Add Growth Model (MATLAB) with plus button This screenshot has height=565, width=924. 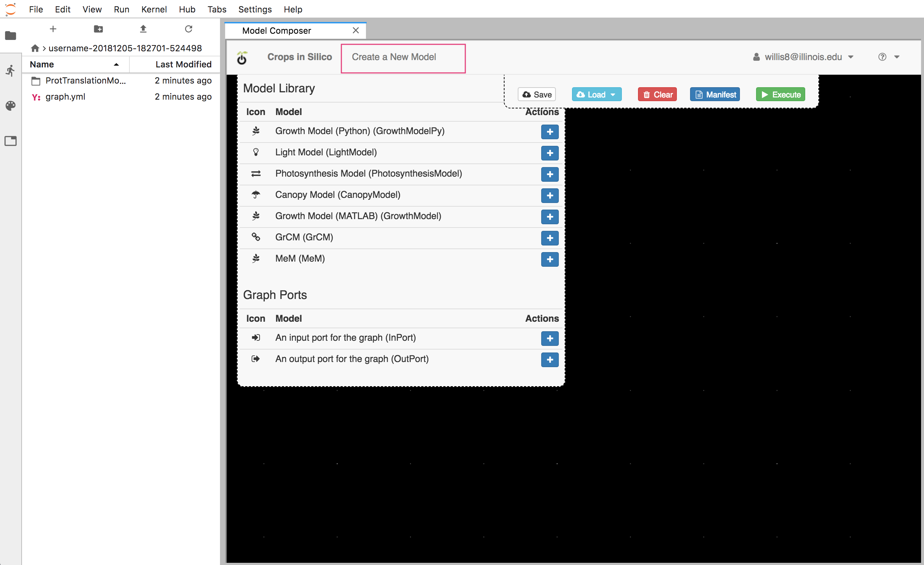coord(549,217)
